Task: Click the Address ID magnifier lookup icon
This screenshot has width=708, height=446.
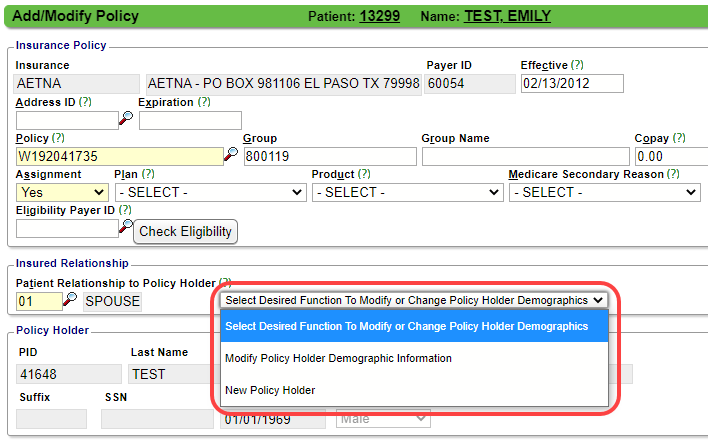Action: click(126, 120)
